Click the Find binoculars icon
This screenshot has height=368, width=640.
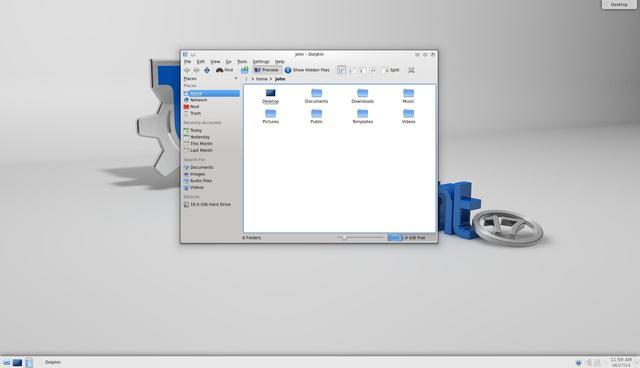(220, 70)
